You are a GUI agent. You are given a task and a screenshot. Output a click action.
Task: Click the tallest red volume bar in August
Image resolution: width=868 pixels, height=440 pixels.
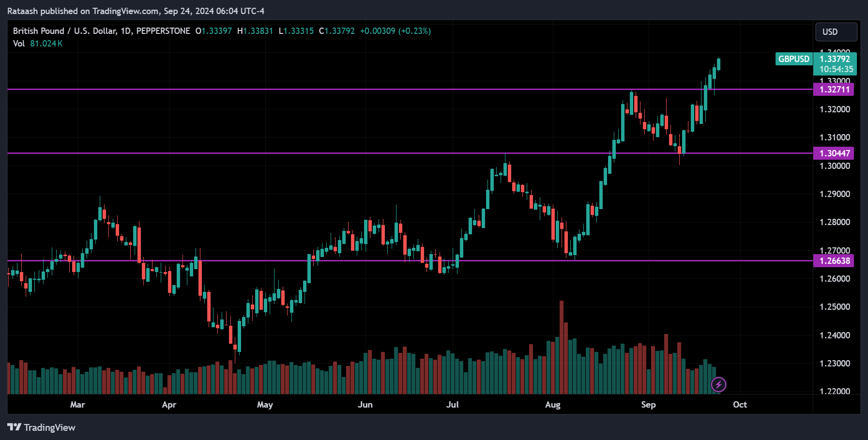[562, 347]
